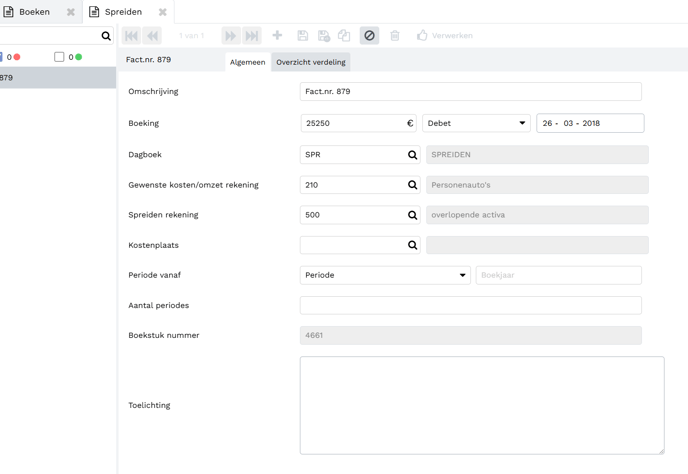Go to the next record
688x474 pixels.
231,36
